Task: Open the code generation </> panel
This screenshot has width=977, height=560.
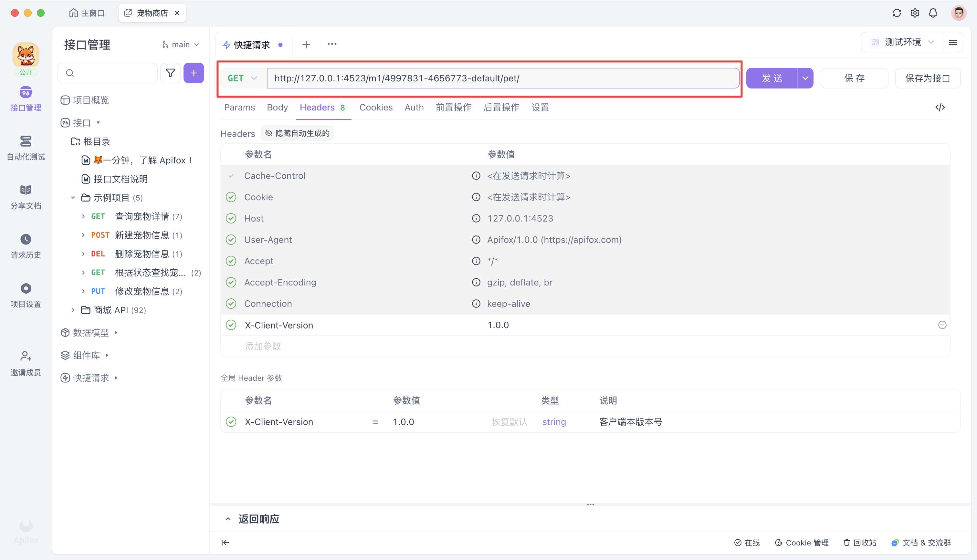Action: pyautogui.click(x=940, y=107)
